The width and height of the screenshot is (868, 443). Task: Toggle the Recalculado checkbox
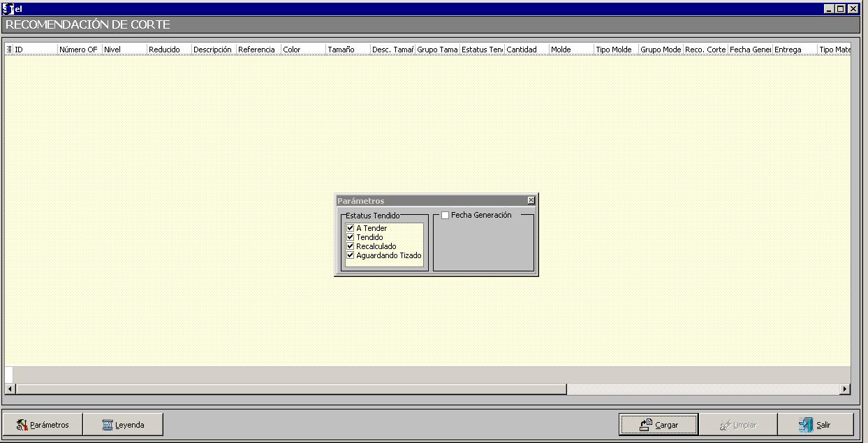351,246
